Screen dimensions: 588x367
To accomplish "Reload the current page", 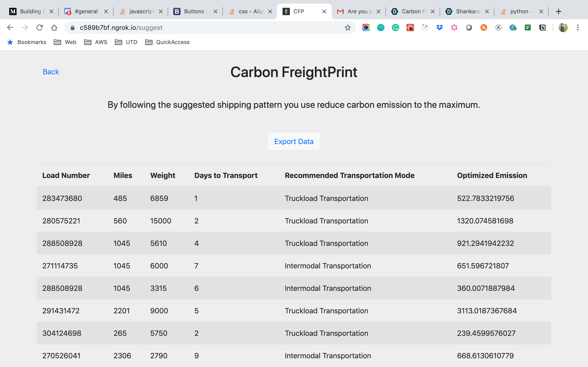I will tap(40, 28).
